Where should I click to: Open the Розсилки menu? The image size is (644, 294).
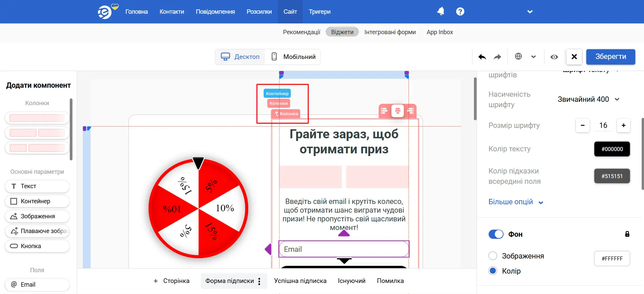point(259,12)
